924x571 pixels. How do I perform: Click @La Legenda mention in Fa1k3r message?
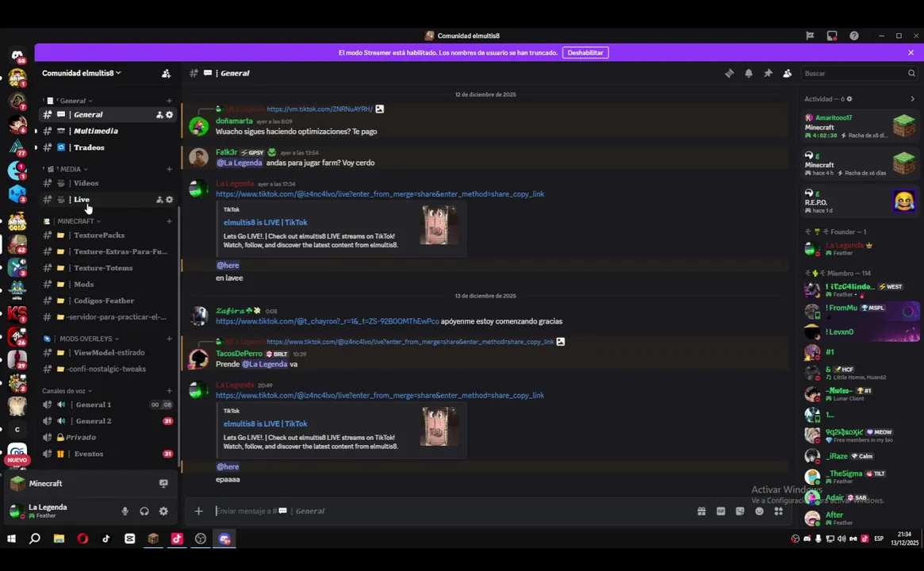click(239, 163)
